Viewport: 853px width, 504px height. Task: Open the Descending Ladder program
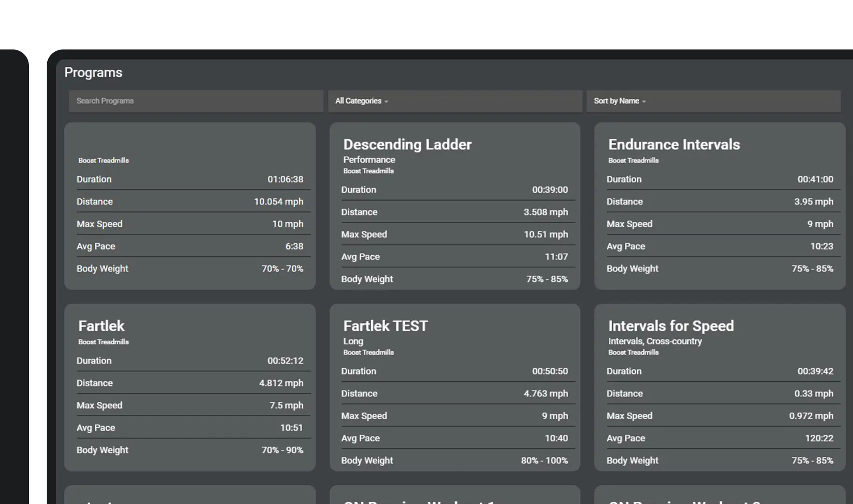pyautogui.click(x=407, y=145)
